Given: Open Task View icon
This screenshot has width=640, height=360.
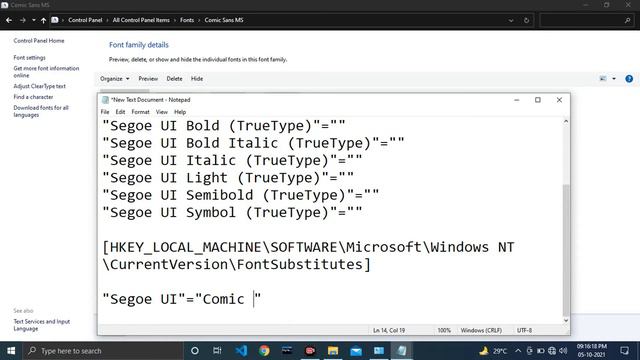Looking at the screenshot, I should [x=217, y=351].
